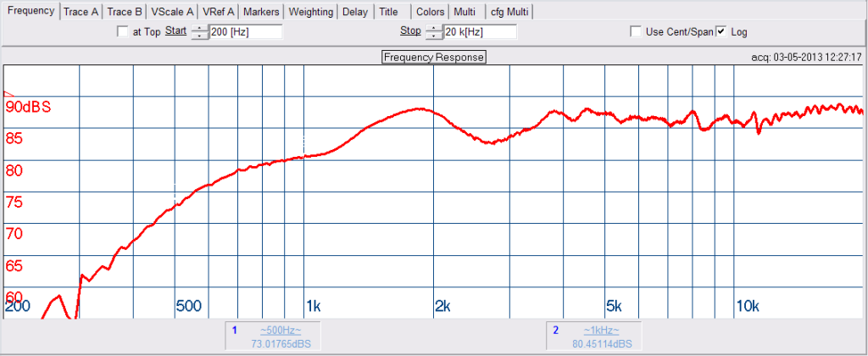Viewport: 868px width, 356px height.
Task: Click the Stop frequency spinner control
Action: [x=433, y=32]
